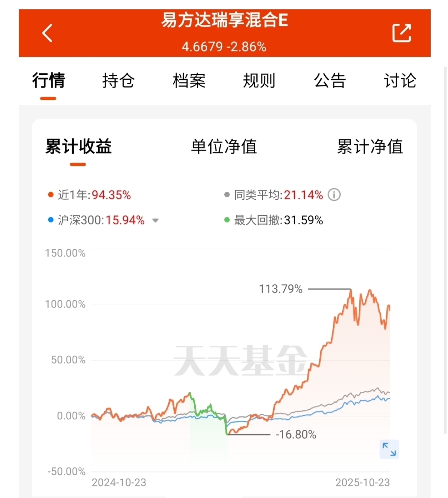Click the info icon beside 同类平均

pyautogui.click(x=334, y=194)
